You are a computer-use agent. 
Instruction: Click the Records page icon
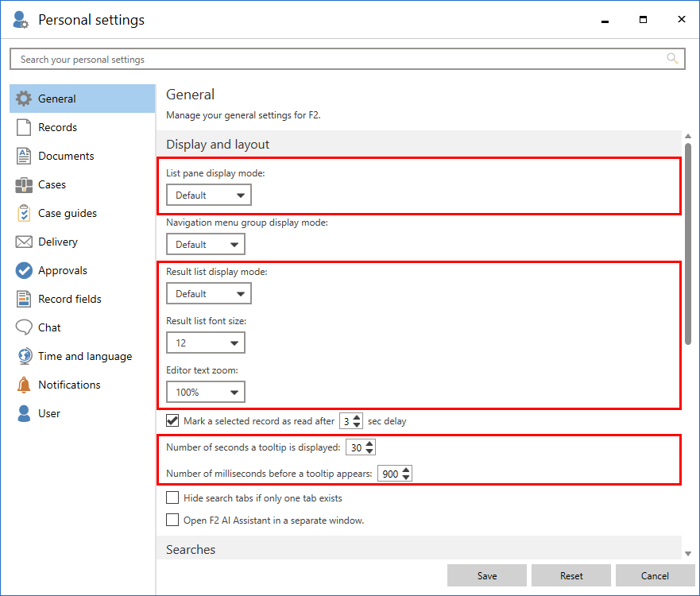[x=24, y=127]
